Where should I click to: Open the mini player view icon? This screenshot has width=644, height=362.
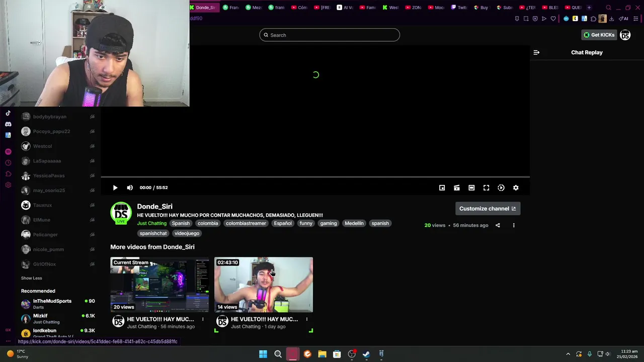point(442,188)
